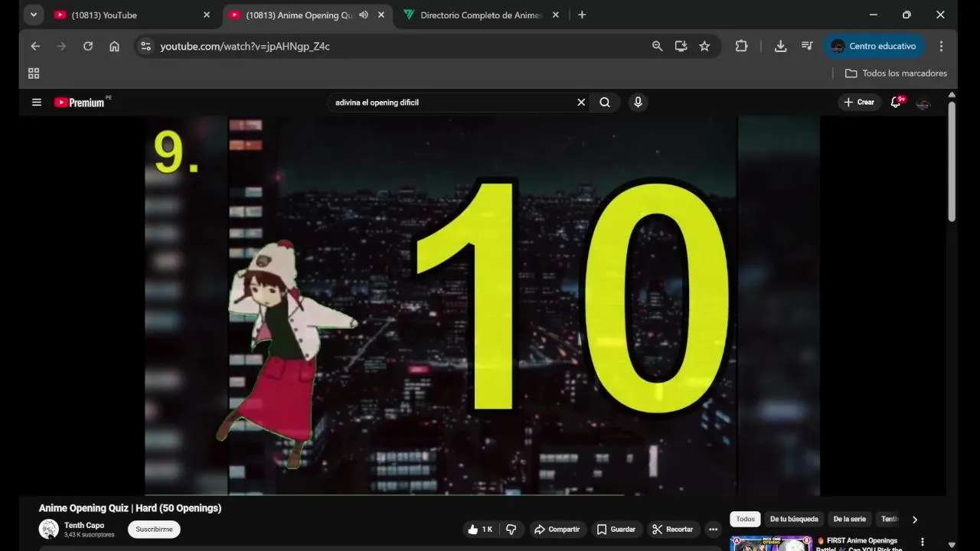
Task: Click the install app icon in address bar
Action: pyautogui.click(x=681, y=46)
